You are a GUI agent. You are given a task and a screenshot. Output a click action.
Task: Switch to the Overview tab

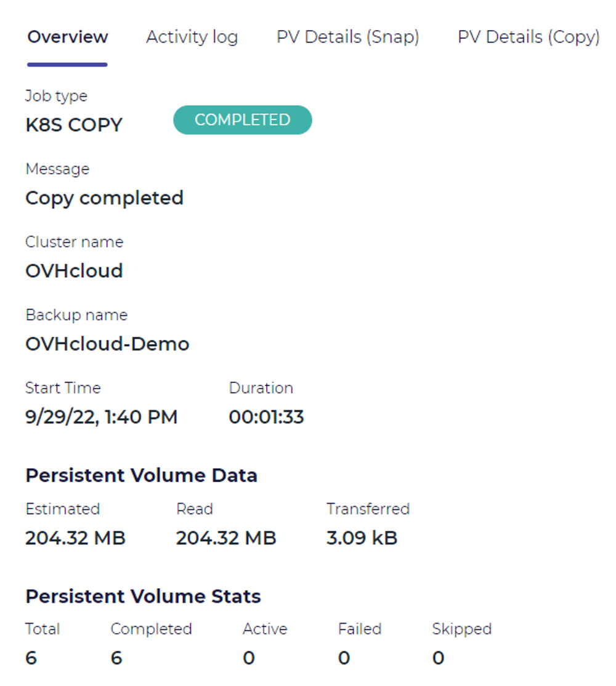[68, 37]
